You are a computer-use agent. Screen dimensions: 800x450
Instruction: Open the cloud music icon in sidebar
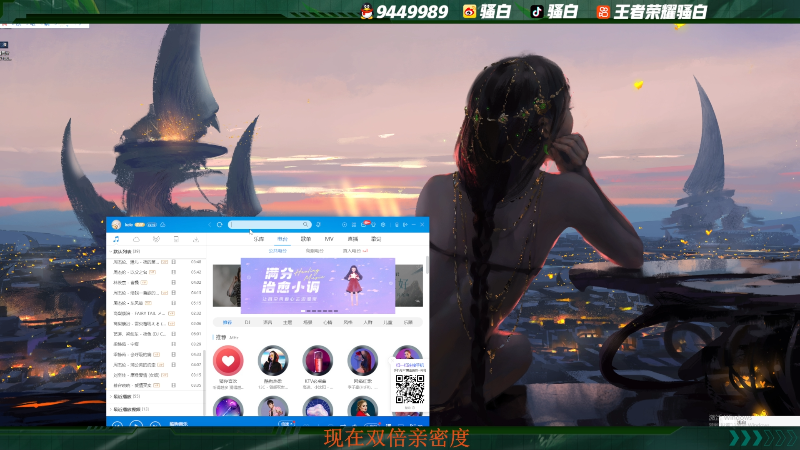point(136,239)
